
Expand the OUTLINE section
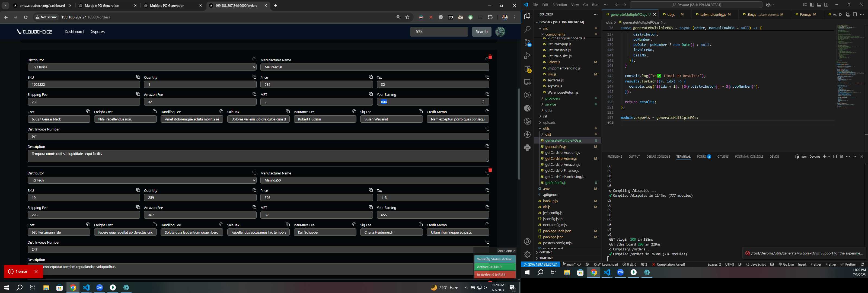coord(545,252)
